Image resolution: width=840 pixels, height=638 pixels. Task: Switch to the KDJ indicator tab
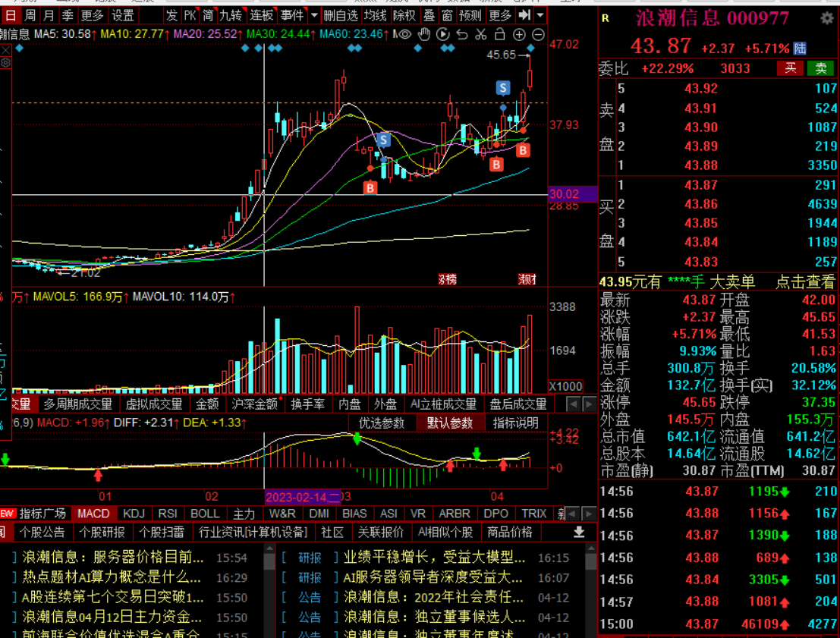[134, 514]
